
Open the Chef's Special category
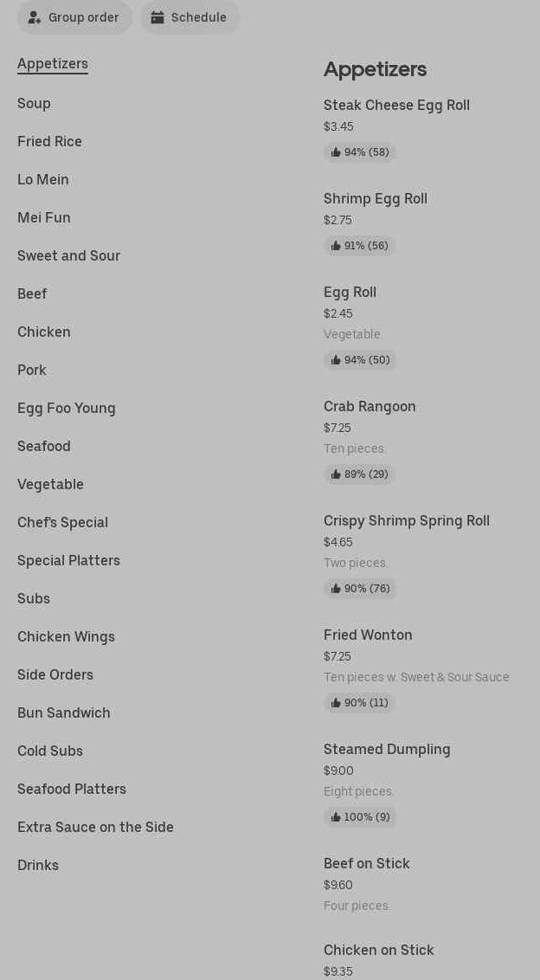click(x=62, y=523)
